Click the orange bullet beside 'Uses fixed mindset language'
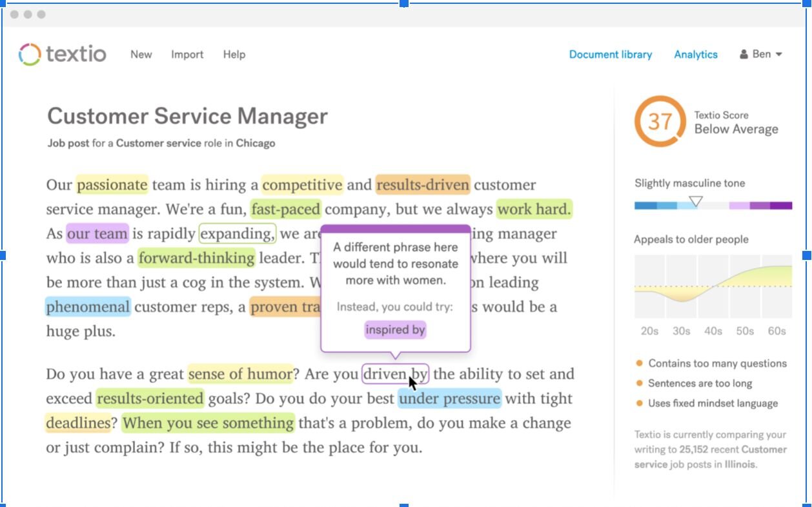Image resolution: width=812 pixels, height=507 pixels. tap(640, 403)
